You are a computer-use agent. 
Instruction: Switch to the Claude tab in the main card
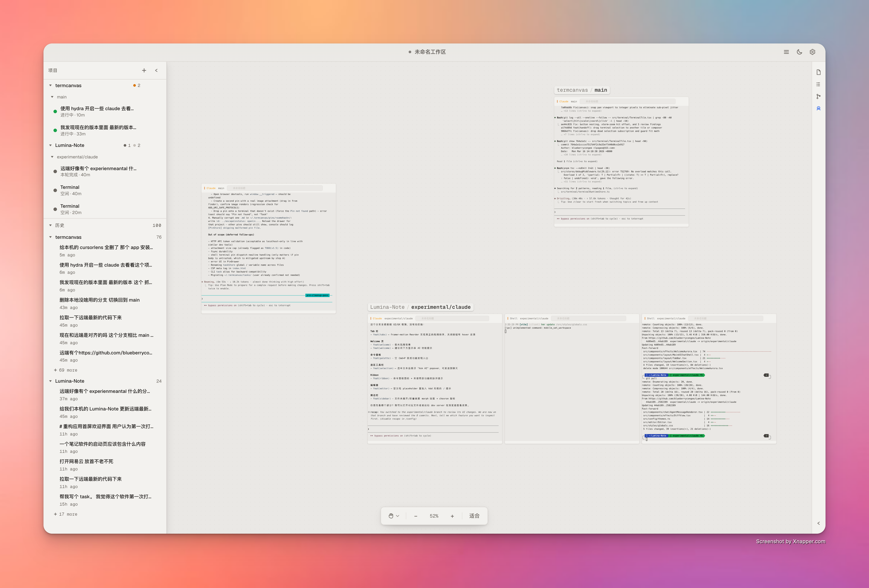tap(564, 101)
